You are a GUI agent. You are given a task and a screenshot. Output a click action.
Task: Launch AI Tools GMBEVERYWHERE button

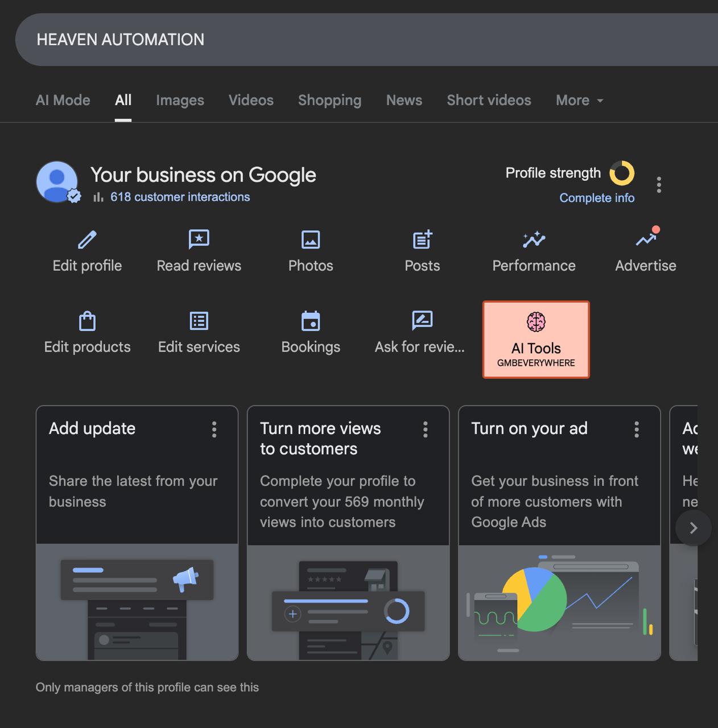[536, 340]
